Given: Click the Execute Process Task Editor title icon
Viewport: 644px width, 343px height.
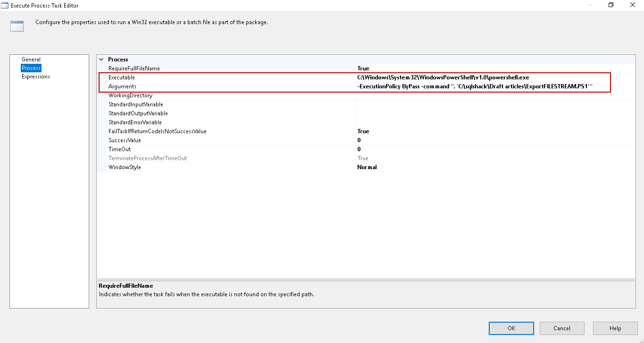Looking at the screenshot, I should (5, 5).
